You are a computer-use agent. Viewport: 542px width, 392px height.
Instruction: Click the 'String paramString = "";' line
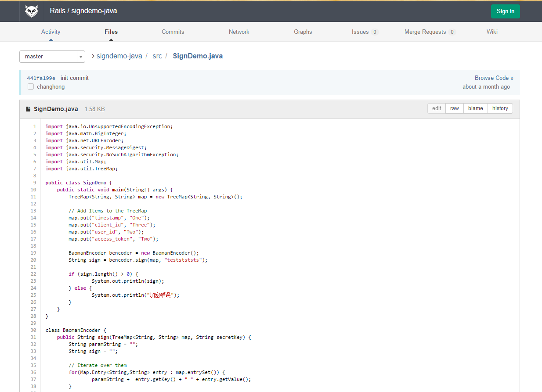103,344
